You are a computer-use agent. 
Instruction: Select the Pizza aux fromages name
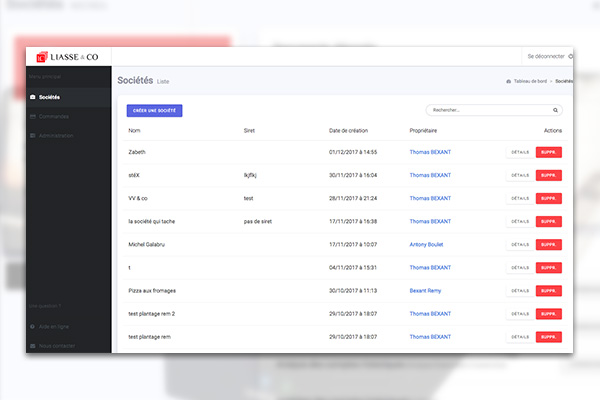[152, 291]
